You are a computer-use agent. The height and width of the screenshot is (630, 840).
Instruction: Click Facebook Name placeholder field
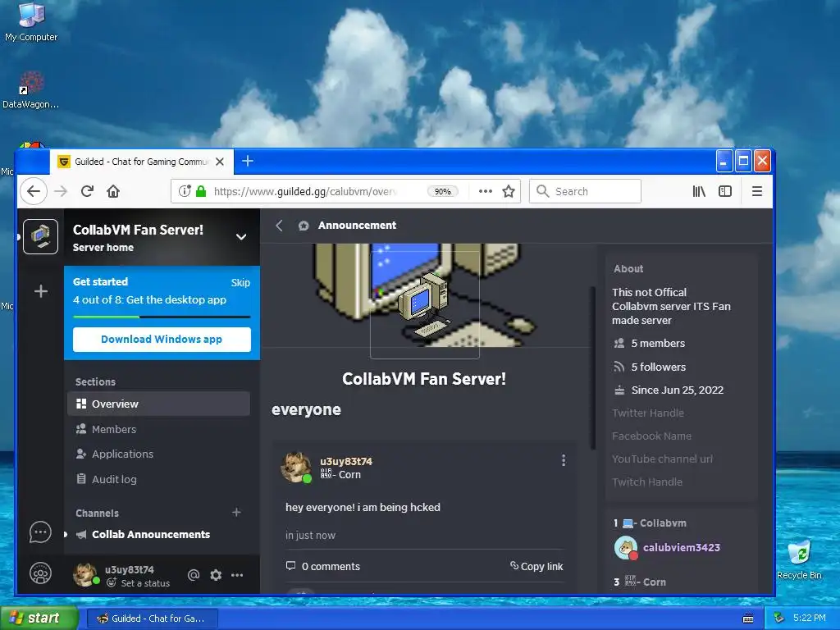pyautogui.click(x=652, y=436)
